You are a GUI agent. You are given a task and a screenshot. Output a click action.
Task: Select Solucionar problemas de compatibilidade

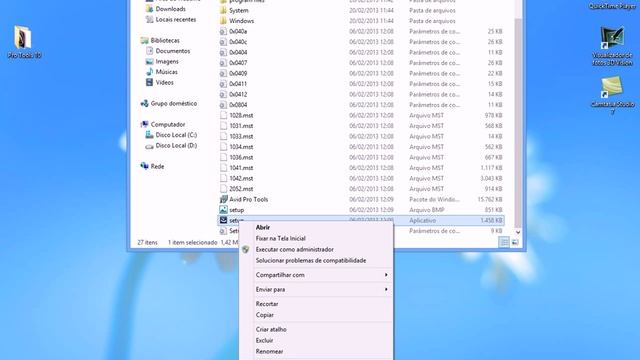pyautogui.click(x=311, y=260)
